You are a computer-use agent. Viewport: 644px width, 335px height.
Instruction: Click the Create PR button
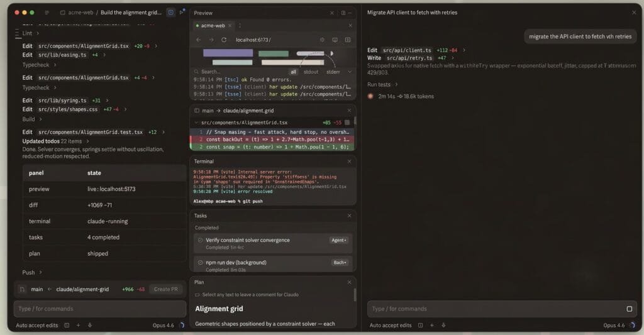(166, 289)
